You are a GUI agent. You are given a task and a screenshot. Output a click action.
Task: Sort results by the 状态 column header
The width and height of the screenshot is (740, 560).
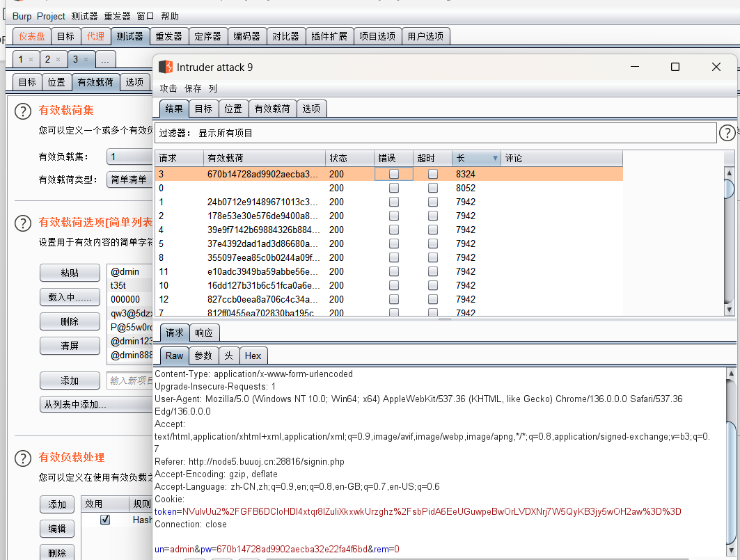tap(349, 158)
